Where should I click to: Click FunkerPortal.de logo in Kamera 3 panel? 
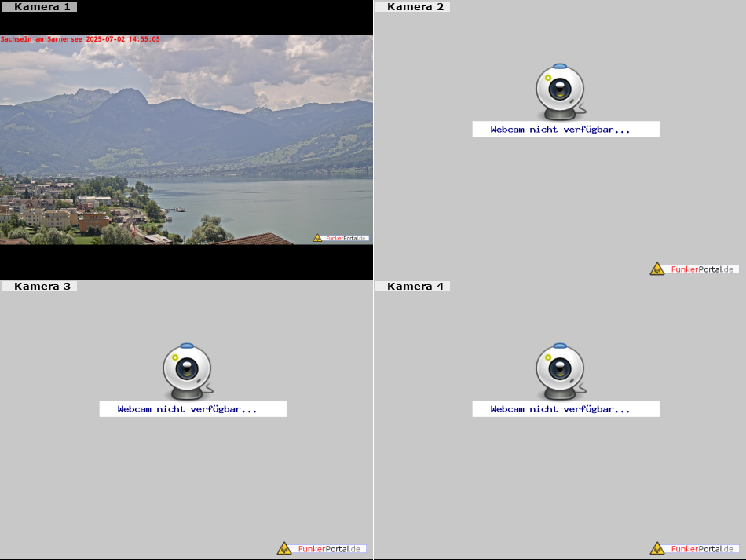[x=322, y=548]
